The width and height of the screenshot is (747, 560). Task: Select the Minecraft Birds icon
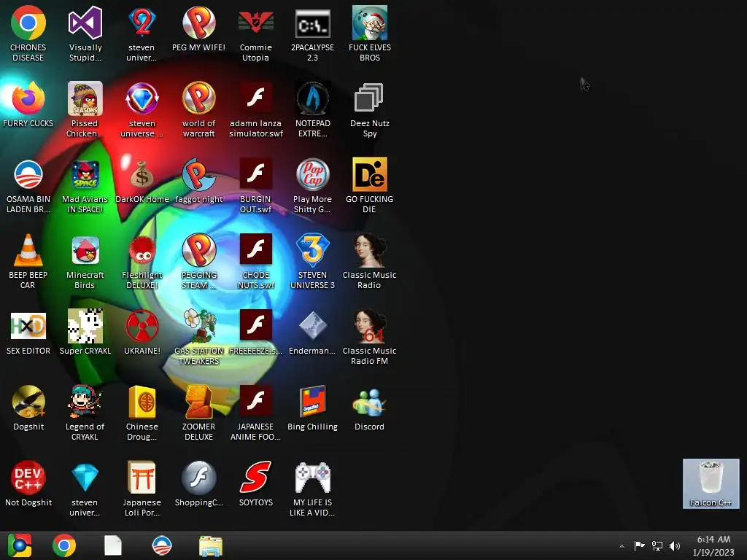coord(85,250)
